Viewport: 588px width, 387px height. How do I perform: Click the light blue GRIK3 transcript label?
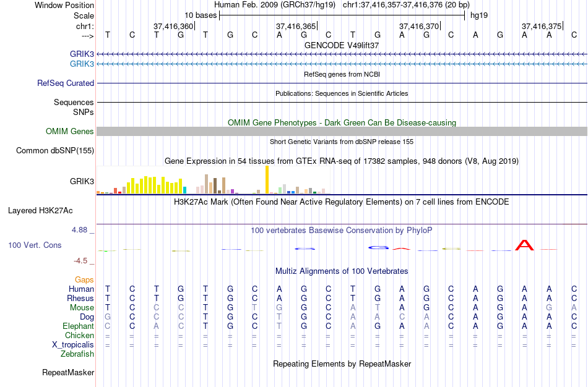(82, 64)
